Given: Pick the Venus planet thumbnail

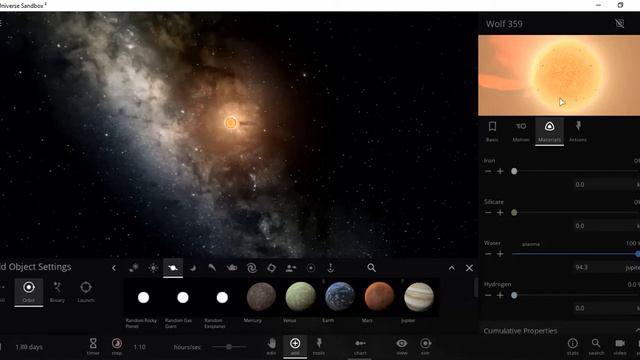Looking at the screenshot, I should coord(301,297).
